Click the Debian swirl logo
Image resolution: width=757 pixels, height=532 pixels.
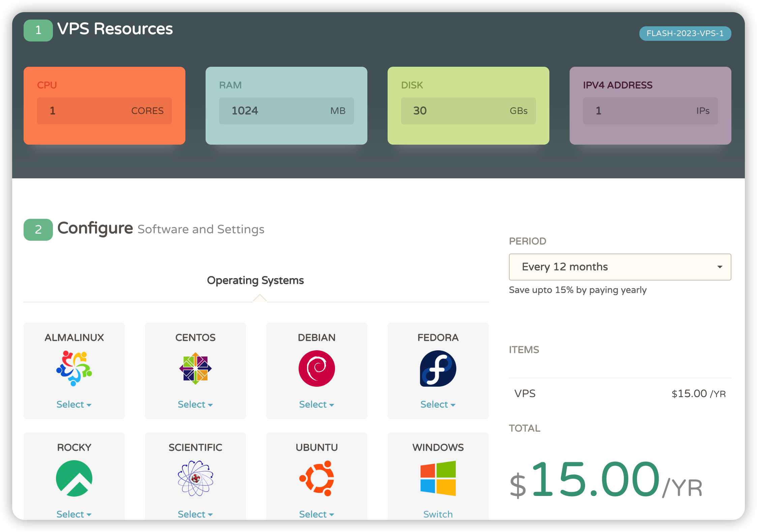(x=317, y=368)
